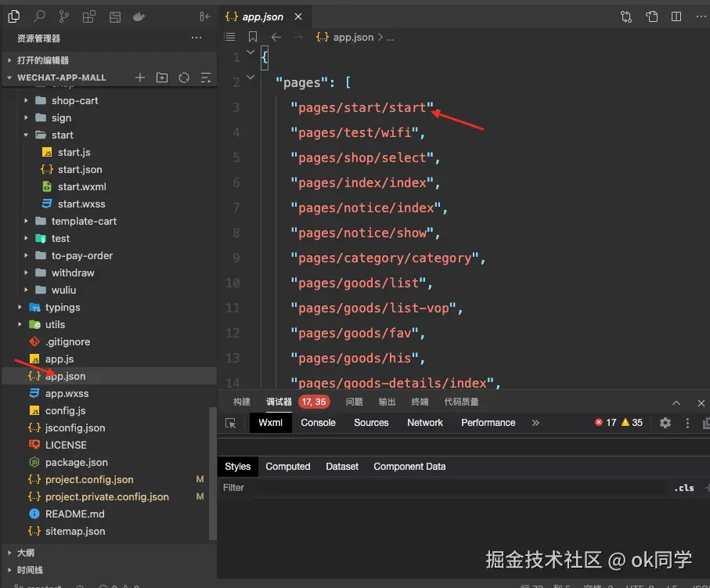Open the compare changes icon in editor toolbar
The height and width of the screenshot is (588, 710).
(626, 17)
